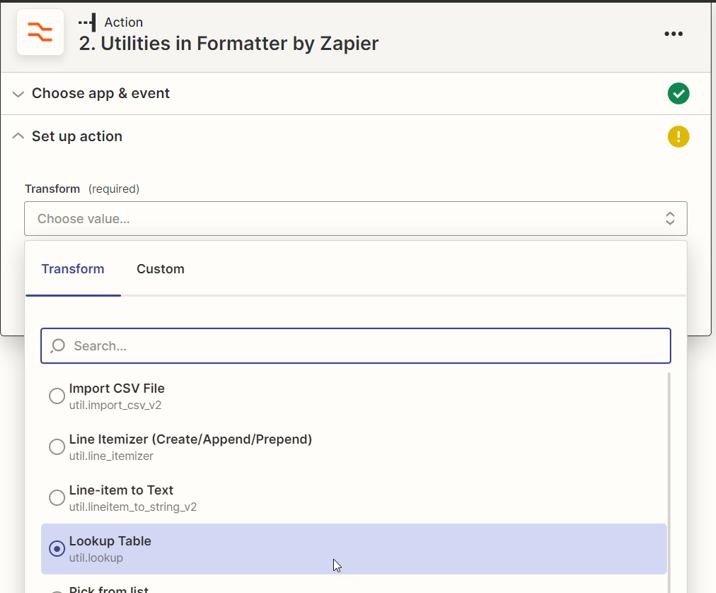This screenshot has width=716, height=593.
Task: Click the step title Utilities in Formatter
Action: point(229,44)
